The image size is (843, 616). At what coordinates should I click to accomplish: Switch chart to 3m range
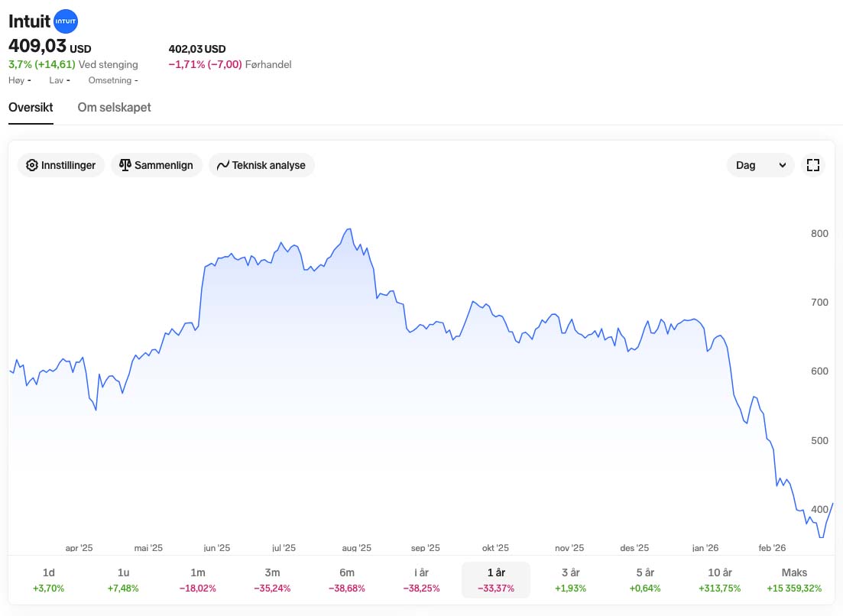click(x=272, y=580)
